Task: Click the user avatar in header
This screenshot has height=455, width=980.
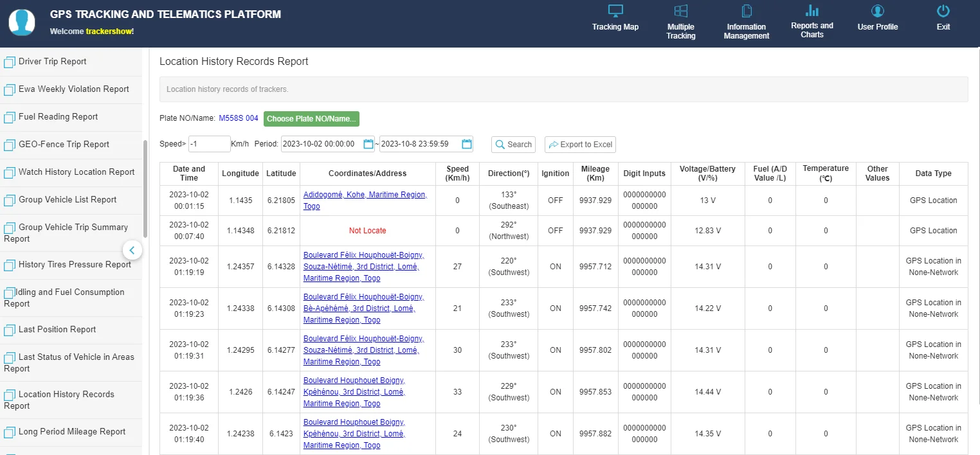Action: 22,22
